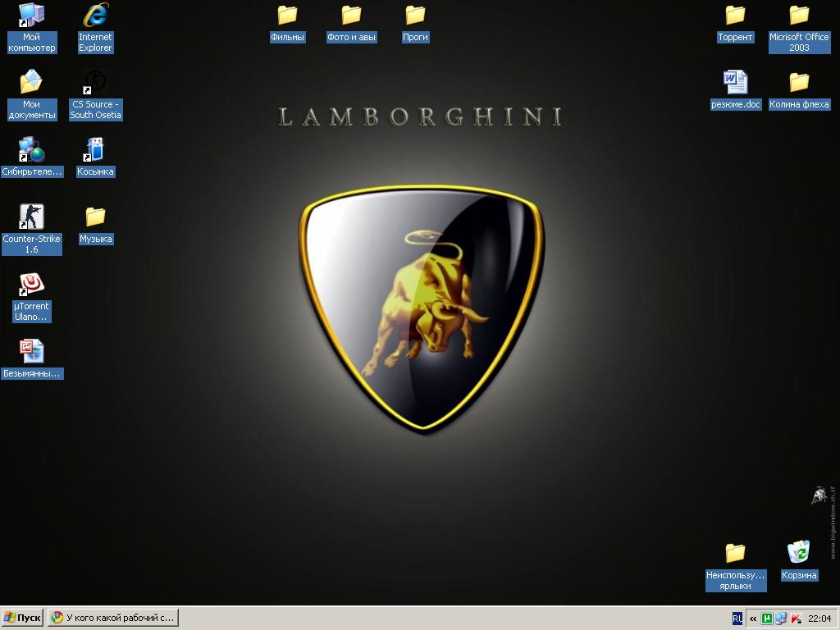
Task: Select the Косынка game shortcut
Action: [95, 150]
